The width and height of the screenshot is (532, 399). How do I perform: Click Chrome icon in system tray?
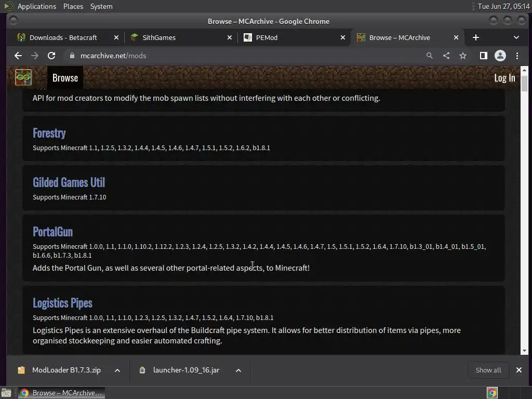493,393
